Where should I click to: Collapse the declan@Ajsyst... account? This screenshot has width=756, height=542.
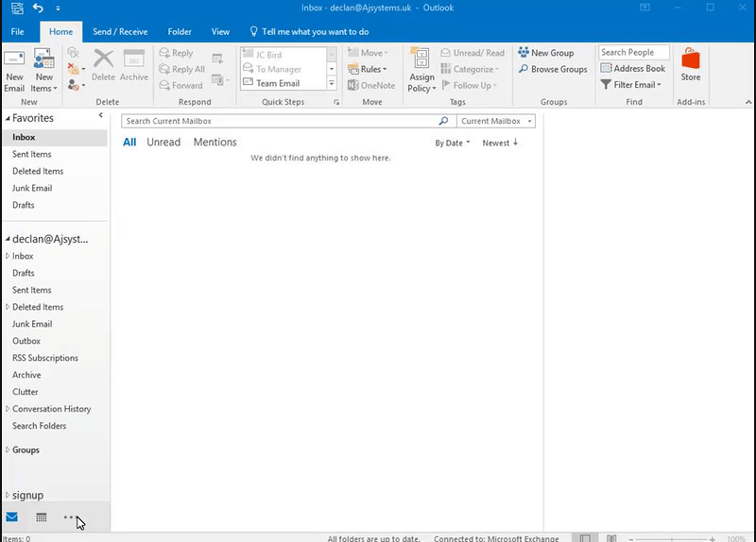[x=8, y=239]
